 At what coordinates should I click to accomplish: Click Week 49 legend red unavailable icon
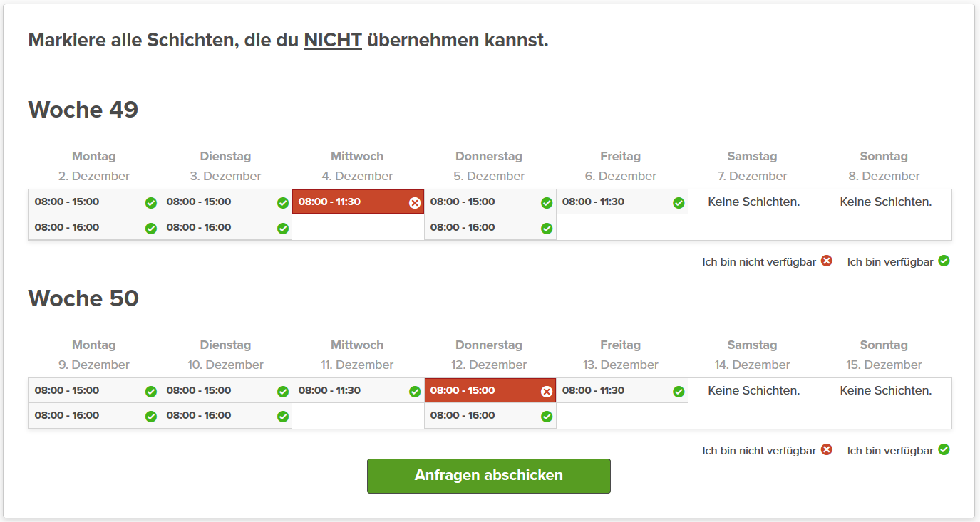point(827,261)
